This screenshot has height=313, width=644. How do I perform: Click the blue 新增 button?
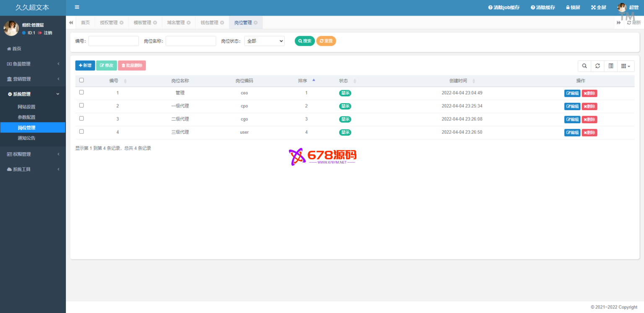(85, 65)
